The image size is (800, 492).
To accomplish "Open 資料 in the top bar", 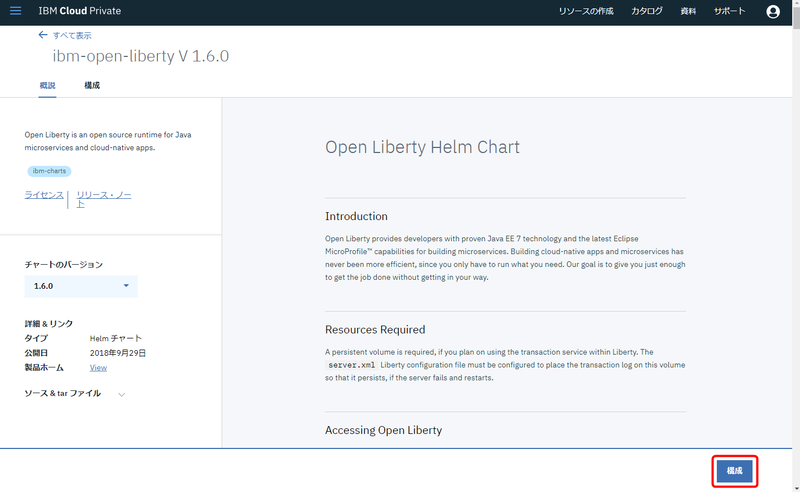I will coord(688,11).
